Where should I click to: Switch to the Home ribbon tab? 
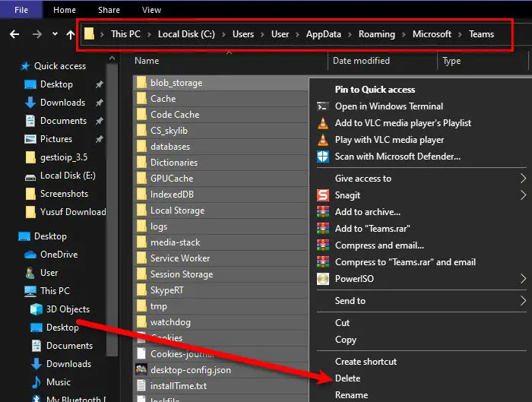[x=65, y=10]
